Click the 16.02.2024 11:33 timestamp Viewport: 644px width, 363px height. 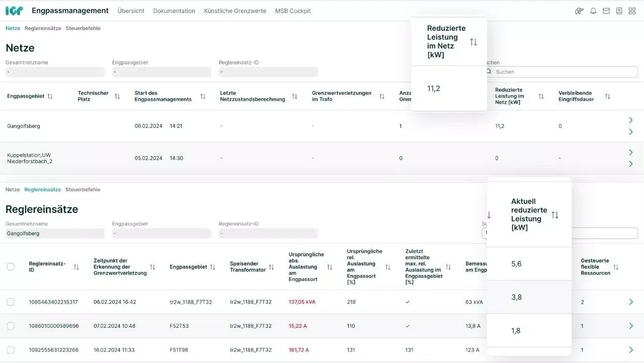[x=114, y=350]
